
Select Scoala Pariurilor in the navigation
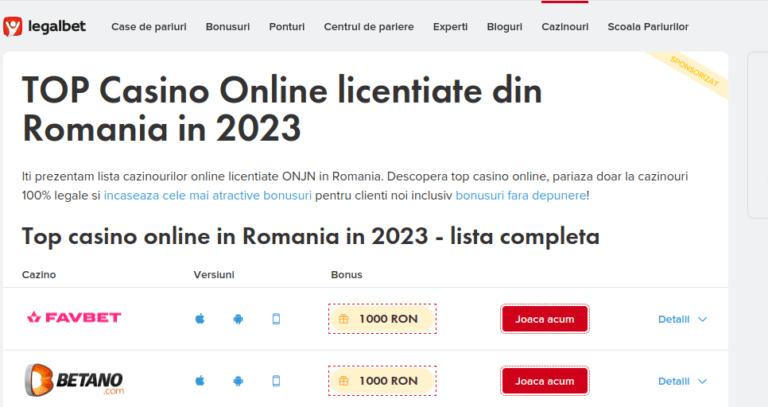click(648, 26)
